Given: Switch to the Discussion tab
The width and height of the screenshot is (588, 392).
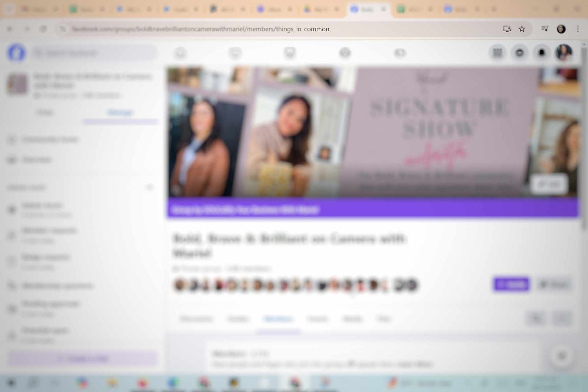Looking at the screenshot, I should [196, 319].
